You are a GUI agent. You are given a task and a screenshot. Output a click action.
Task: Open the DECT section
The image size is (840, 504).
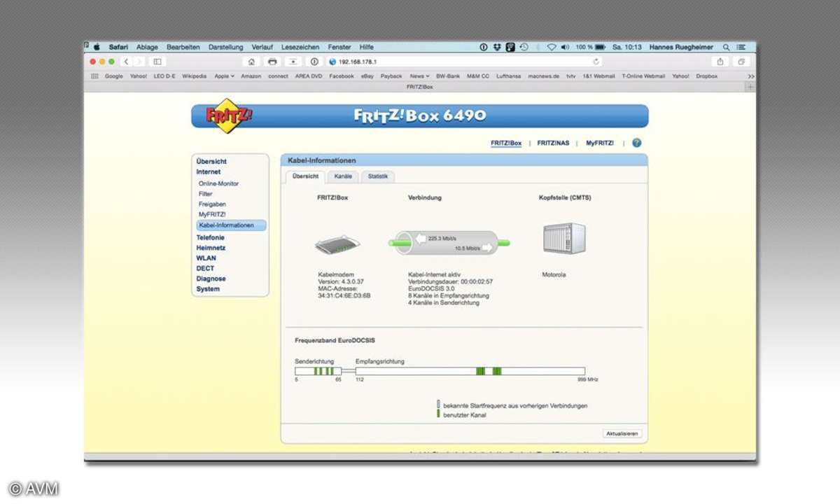pyautogui.click(x=205, y=268)
